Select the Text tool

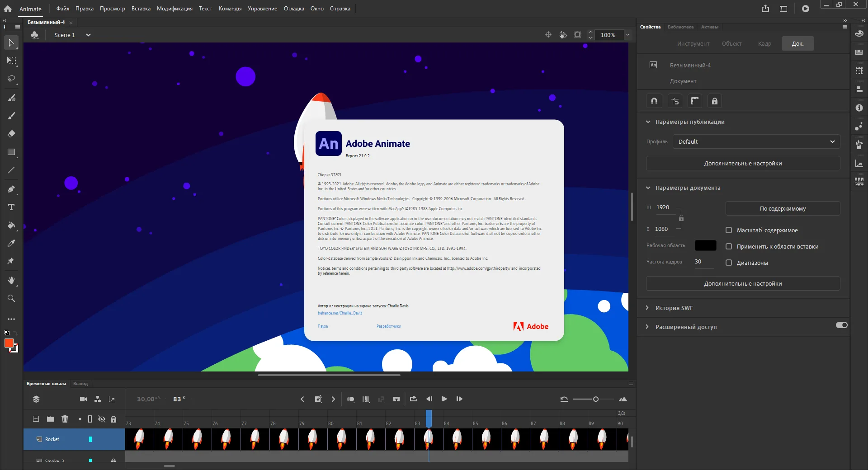click(x=11, y=207)
